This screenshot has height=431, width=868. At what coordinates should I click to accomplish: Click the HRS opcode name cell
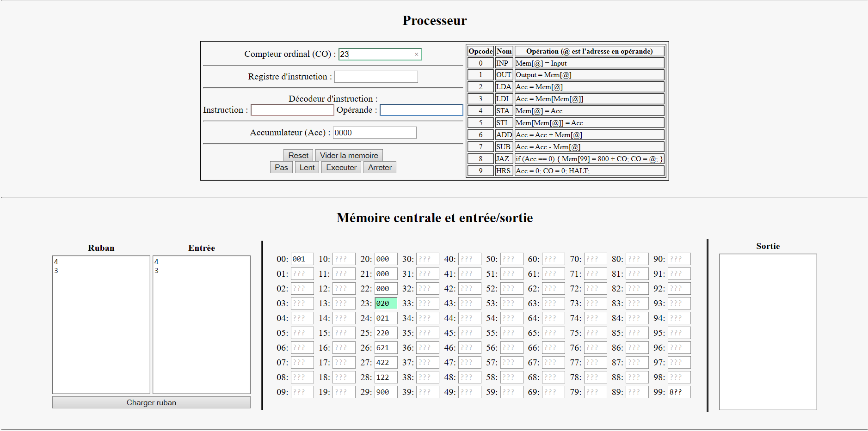(x=504, y=171)
